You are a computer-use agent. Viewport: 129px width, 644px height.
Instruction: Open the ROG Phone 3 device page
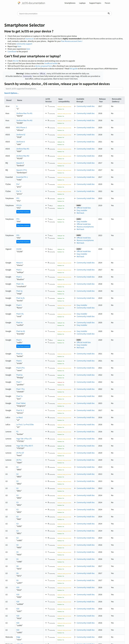click(21, 128)
